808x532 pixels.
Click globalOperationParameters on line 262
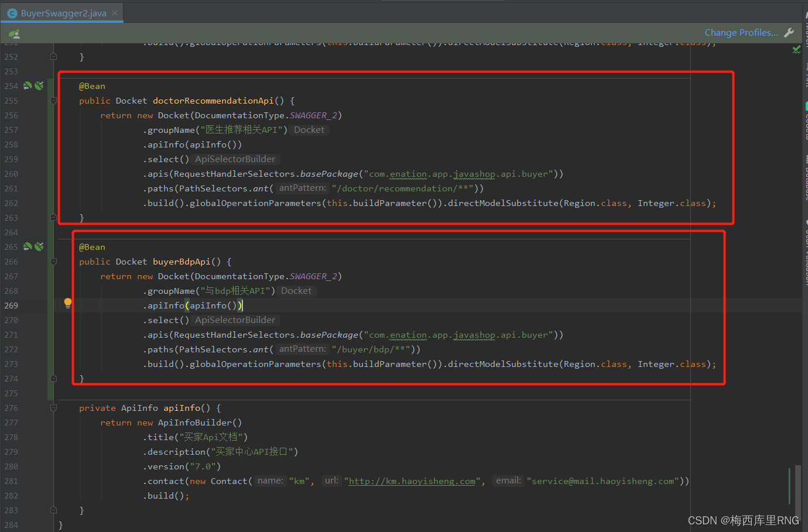(255, 203)
